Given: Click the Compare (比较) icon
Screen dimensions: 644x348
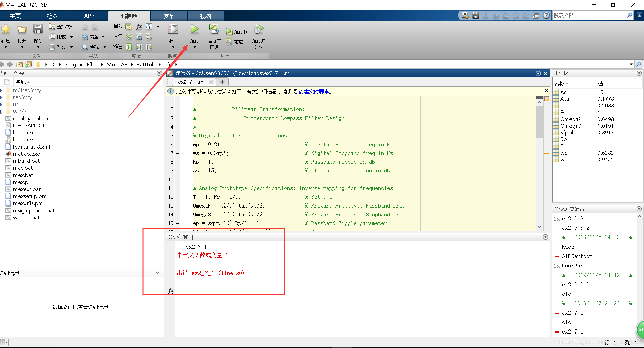Looking at the screenshot, I should 52,37.
